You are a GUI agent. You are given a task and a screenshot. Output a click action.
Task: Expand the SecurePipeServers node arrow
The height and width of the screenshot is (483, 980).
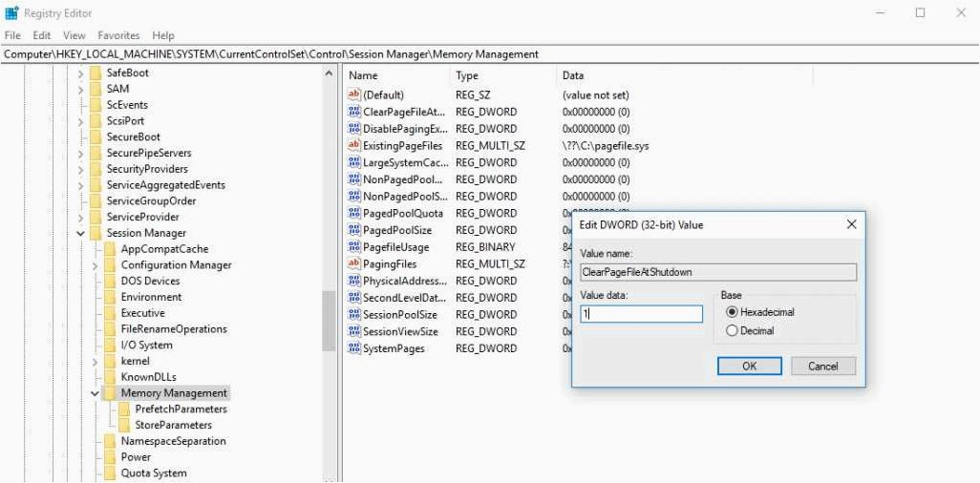click(80, 153)
